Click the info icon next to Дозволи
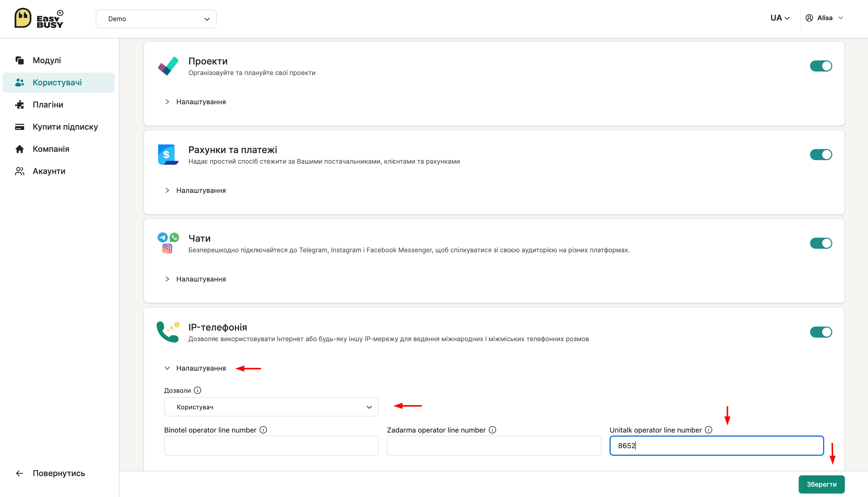The image size is (868, 497). (x=197, y=390)
